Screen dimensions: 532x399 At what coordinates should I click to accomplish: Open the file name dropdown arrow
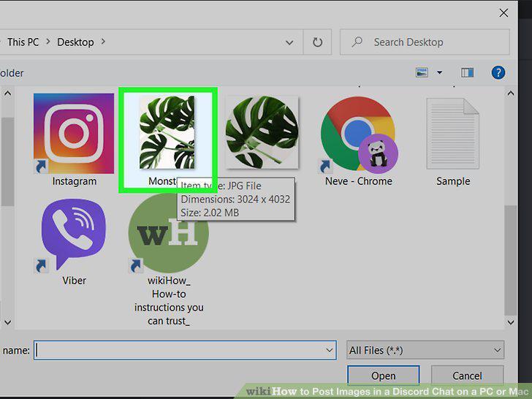coord(329,350)
